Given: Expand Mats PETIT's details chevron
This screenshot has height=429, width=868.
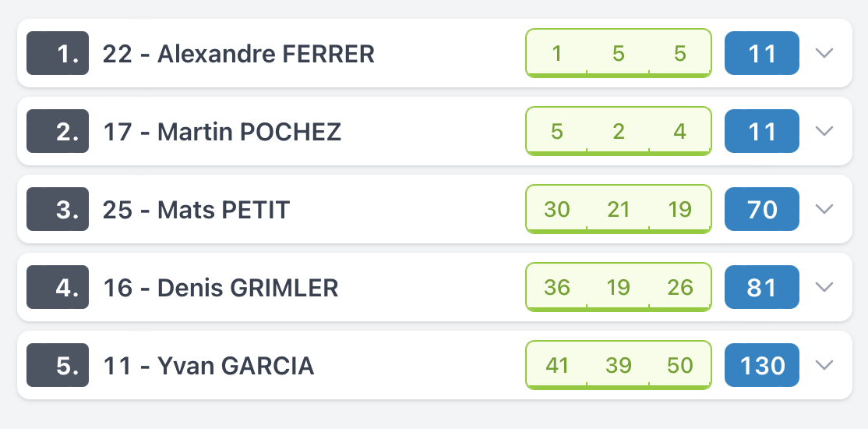Looking at the screenshot, I should click(824, 209).
